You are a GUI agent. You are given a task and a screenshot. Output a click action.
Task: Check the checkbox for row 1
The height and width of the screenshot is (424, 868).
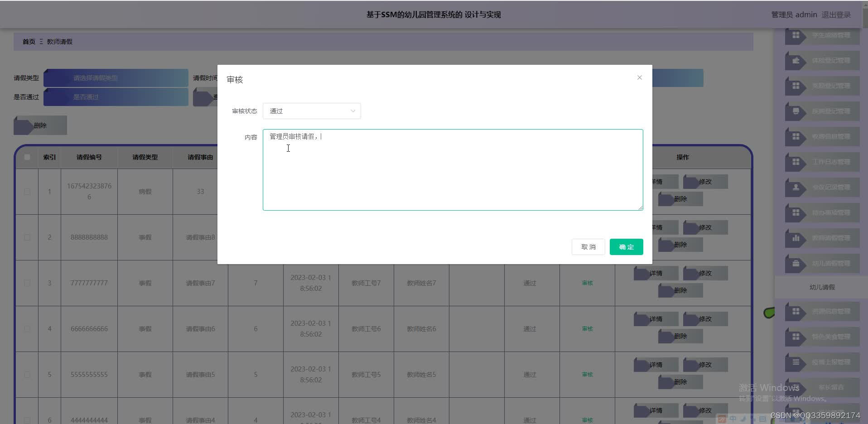[x=27, y=192]
